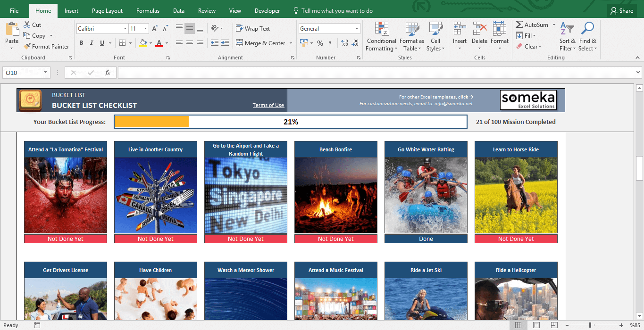The image size is (644, 330).
Task: Click Decrease Indent icon
Action: pyautogui.click(x=215, y=43)
